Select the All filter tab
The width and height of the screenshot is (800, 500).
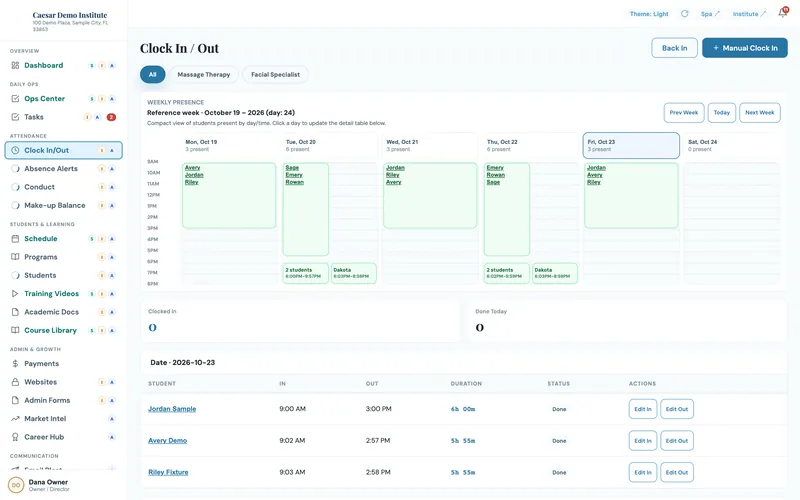click(153, 74)
